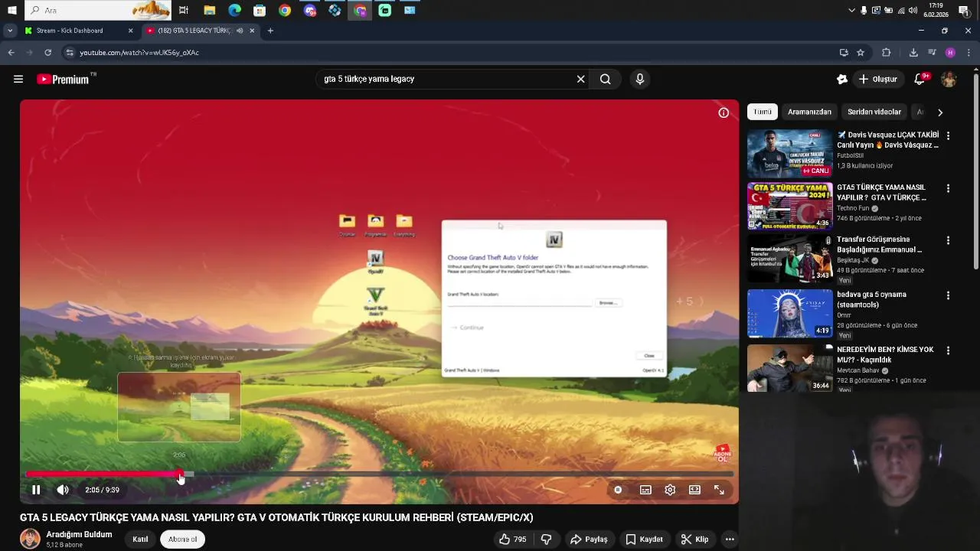Click the YouTube search input field
The image size is (980, 551).
448,79
